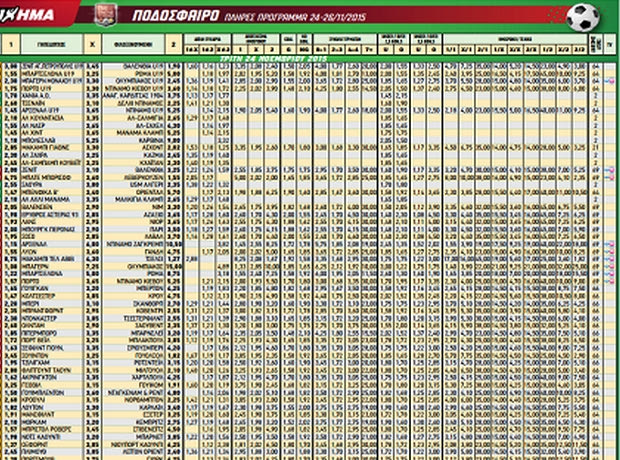Click the TV icon in the ΜΠΑΓΕΡΝ versus ΟΛΥΜΠΙΑΚΟΣ row

(x=609, y=266)
